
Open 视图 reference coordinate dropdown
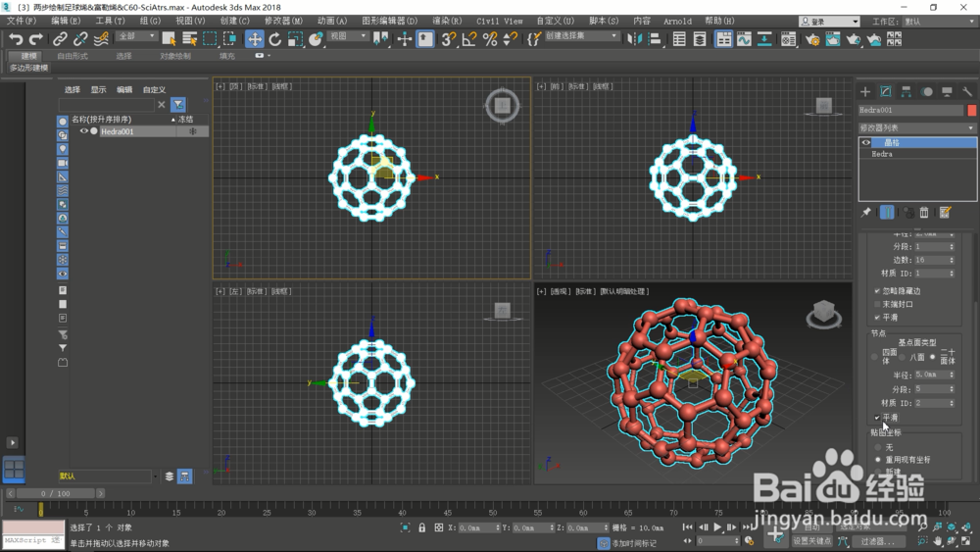(348, 36)
